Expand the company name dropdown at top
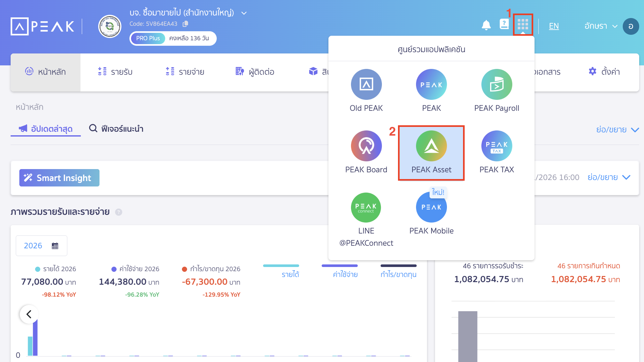The image size is (644, 362). tap(244, 13)
